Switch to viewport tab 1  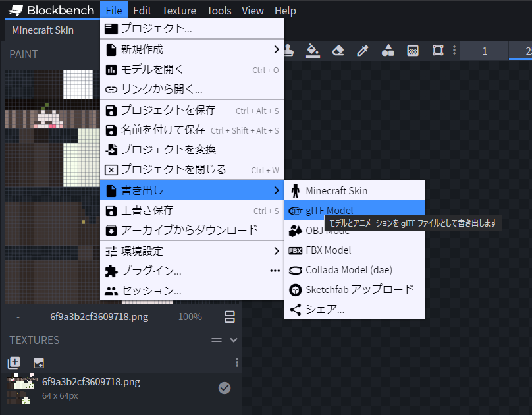coord(485,51)
